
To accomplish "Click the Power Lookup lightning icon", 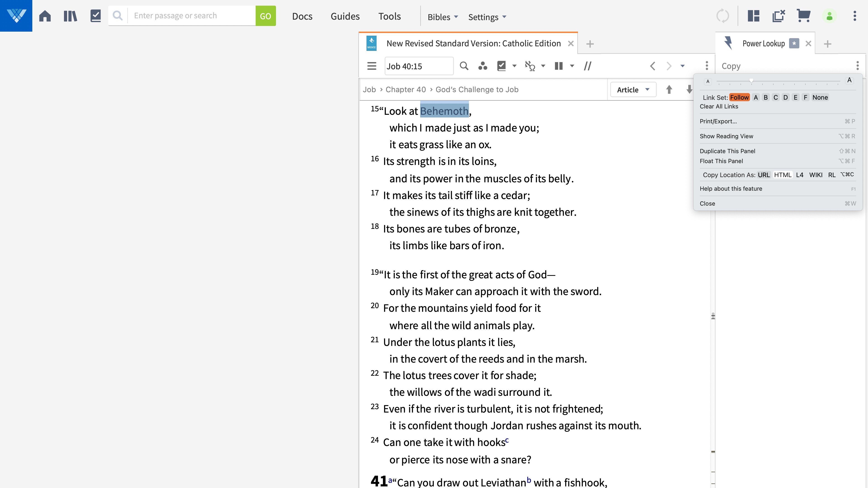I will (729, 43).
